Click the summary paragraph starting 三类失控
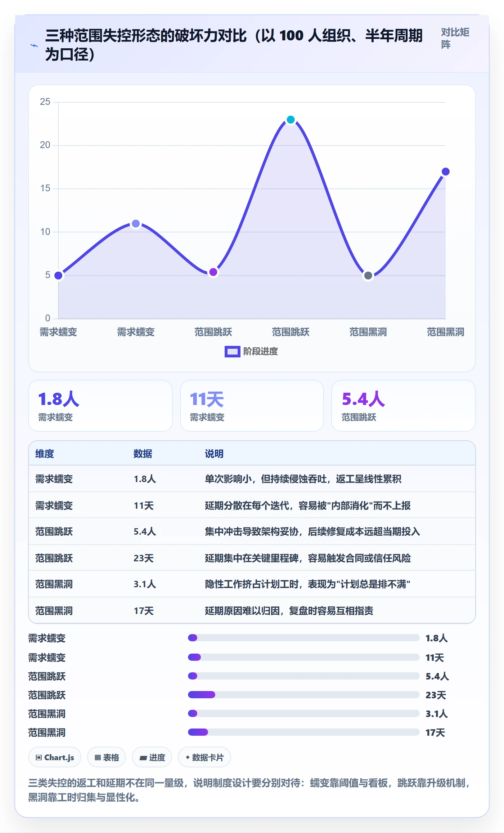The image size is (504, 833). 249,790
